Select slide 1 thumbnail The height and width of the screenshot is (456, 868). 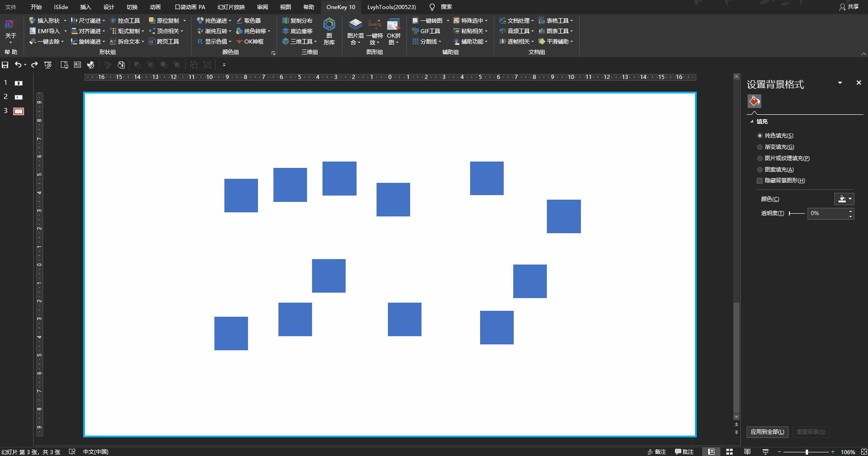point(19,83)
